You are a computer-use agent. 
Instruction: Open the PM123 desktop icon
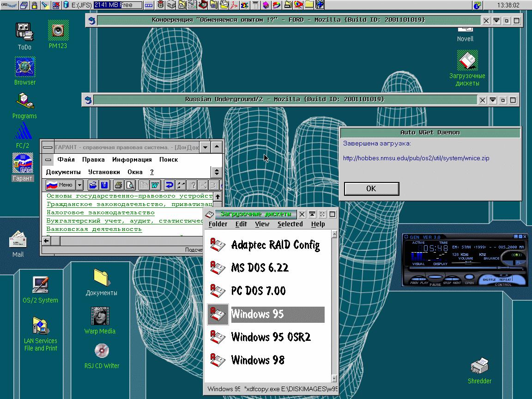point(58,34)
